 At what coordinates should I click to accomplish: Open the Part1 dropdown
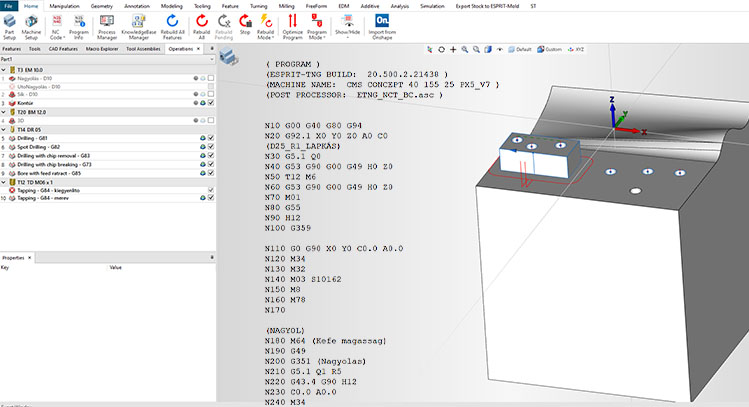pos(212,59)
